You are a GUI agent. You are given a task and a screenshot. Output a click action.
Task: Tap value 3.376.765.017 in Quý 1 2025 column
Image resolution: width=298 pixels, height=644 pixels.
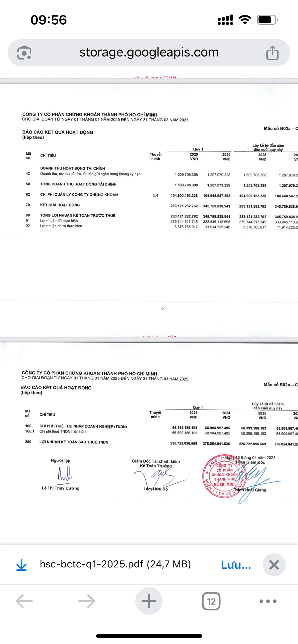186,227
